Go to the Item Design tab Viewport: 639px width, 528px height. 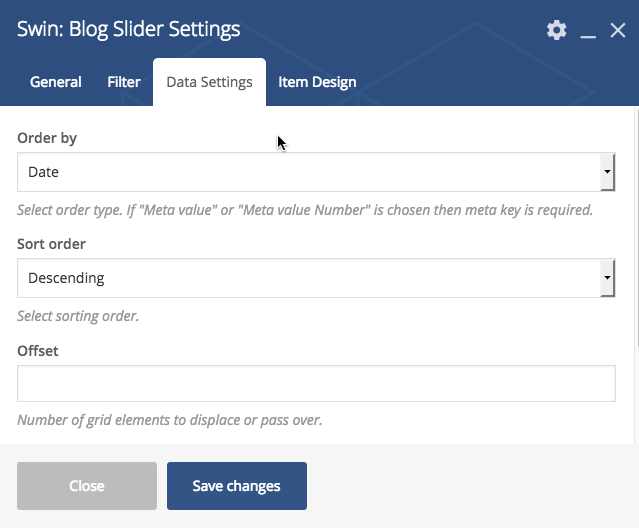coord(317,82)
